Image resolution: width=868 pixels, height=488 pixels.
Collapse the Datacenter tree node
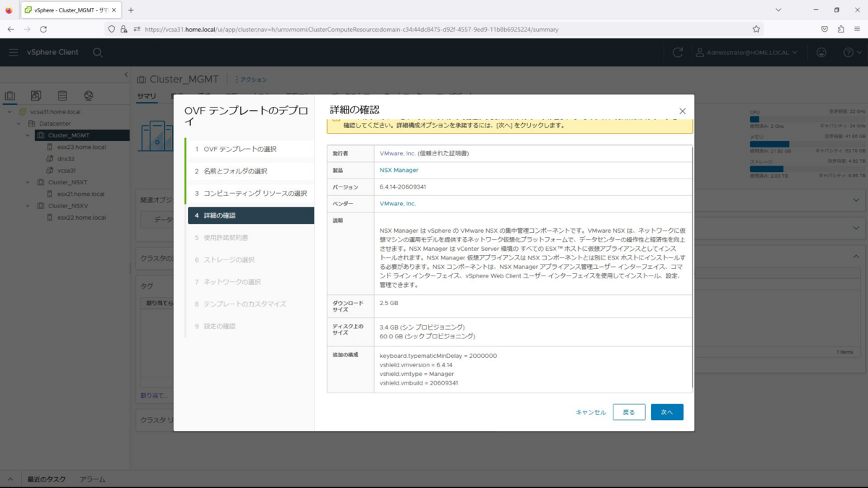(20, 124)
